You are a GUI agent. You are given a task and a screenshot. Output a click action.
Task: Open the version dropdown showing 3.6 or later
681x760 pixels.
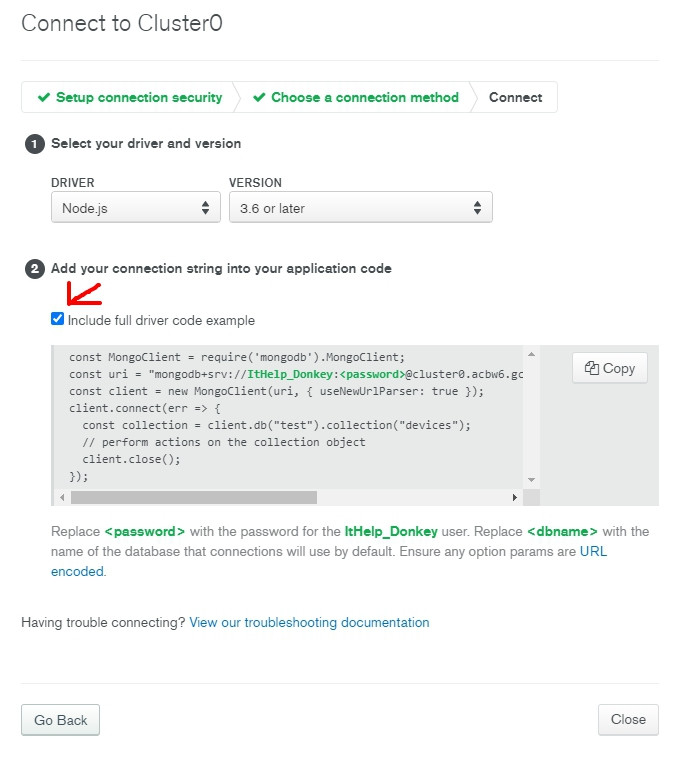tap(360, 208)
